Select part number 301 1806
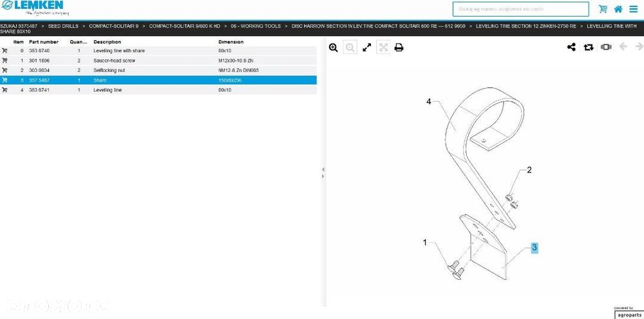Image resolution: width=644 pixels, height=319 pixels. tap(39, 60)
